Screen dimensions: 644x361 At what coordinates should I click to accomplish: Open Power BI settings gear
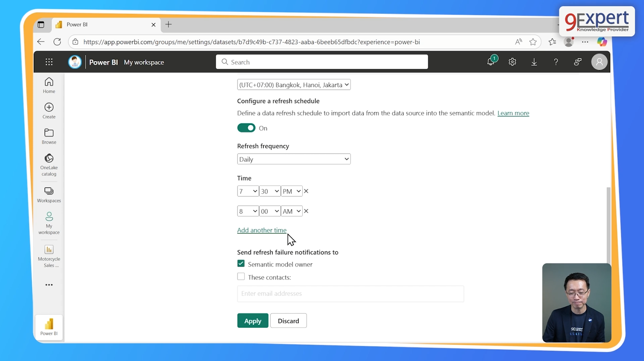point(512,62)
